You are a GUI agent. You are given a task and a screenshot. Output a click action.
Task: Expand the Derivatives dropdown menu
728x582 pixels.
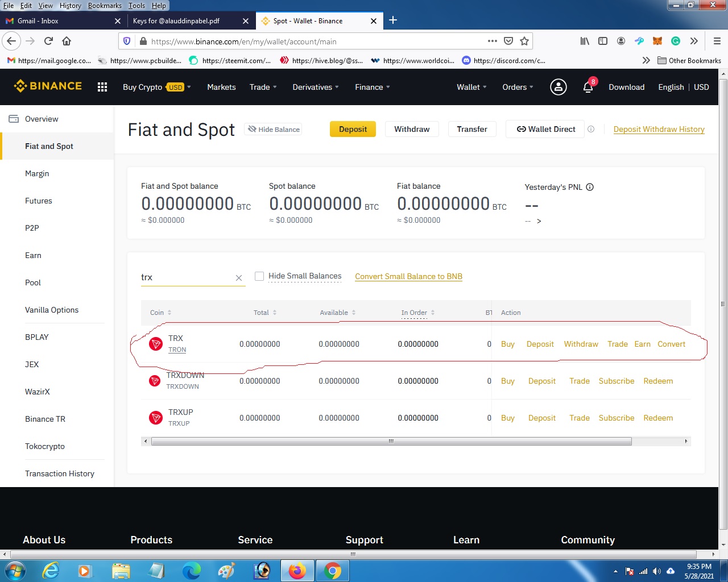coord(316,87)
